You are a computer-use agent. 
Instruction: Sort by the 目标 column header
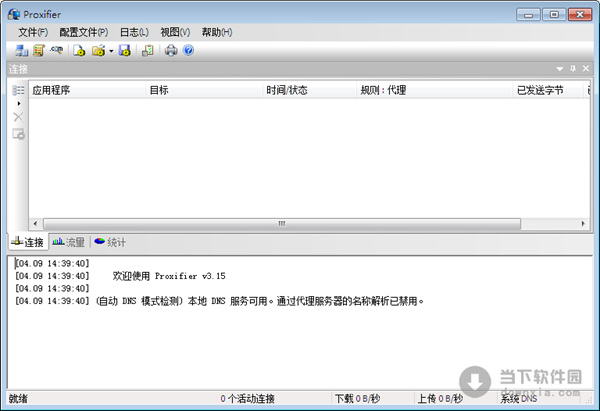pyautogui.click(x=204, y=90)
